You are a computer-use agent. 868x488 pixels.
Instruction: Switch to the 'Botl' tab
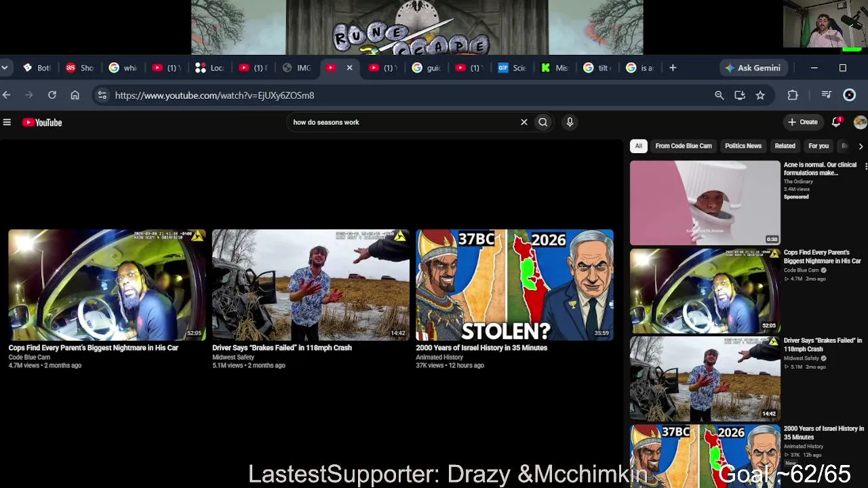click(37, 68)
